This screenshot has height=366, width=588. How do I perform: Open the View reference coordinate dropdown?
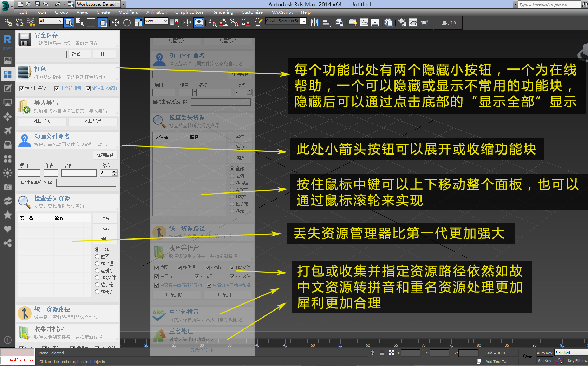(x=156, y=21)
